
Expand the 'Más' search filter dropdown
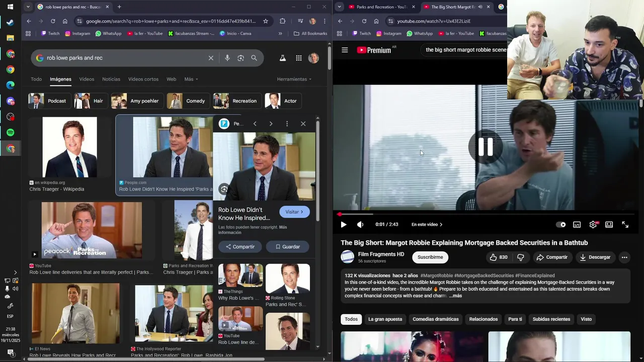pos(191,79)
